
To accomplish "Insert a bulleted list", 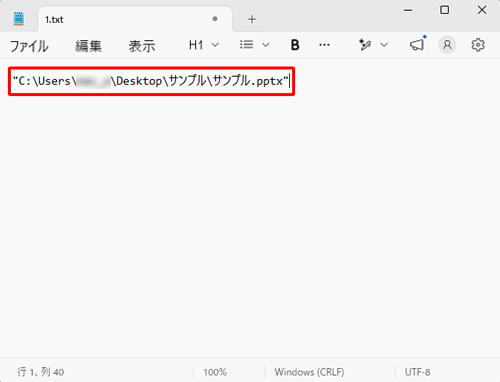I will 247,45.
